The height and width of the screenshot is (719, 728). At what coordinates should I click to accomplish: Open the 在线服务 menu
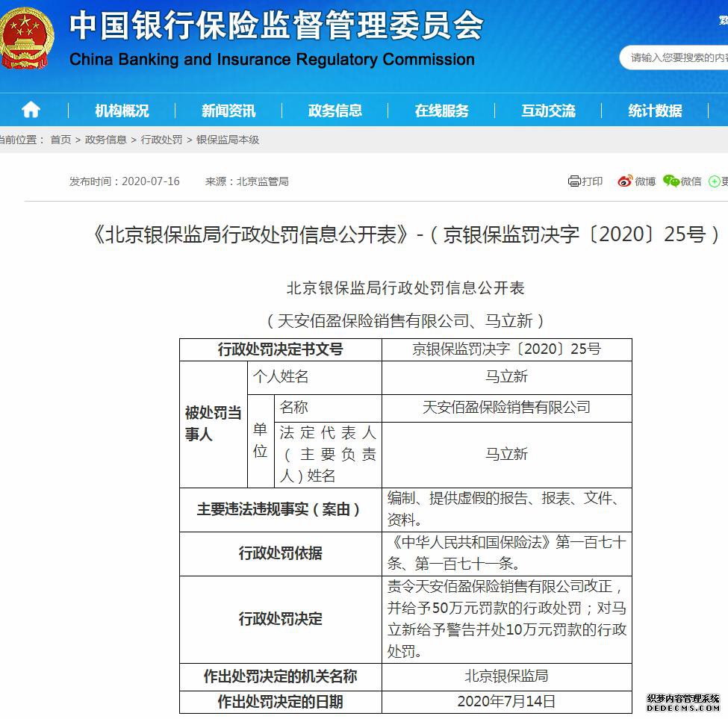pyautogui.click(x=441, y=111)
